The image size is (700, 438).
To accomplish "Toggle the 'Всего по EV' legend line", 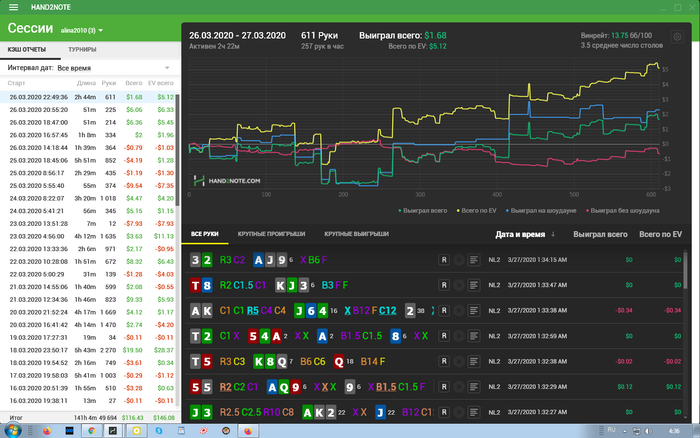I will click(x=477, y=211).
